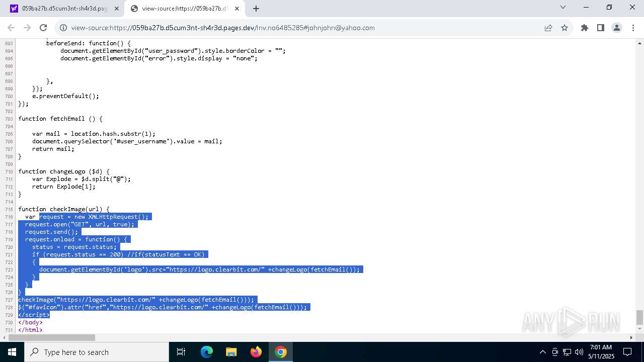Open the safety tool tray icon
This screenshot has height=362, width=644.
[x=555, y=352]
